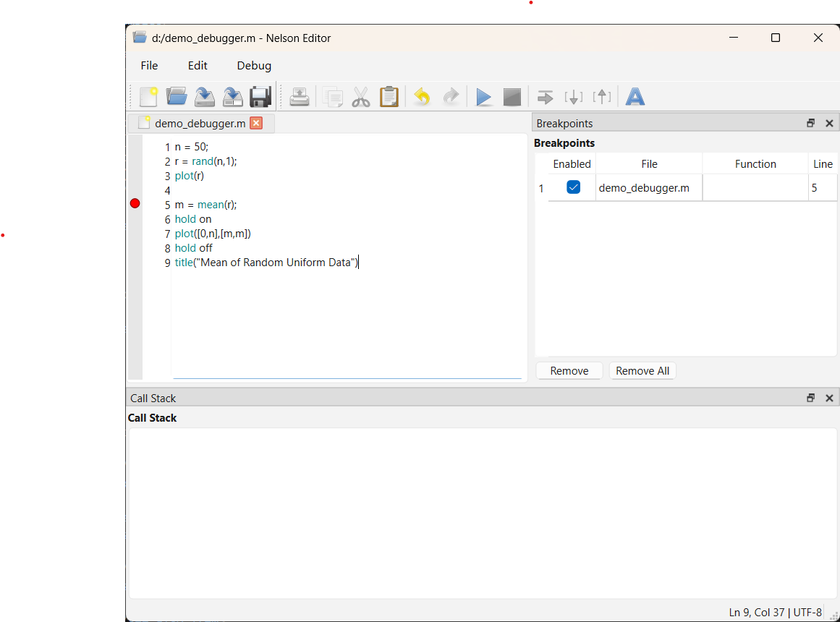Click the Remove All breakpoints button

(x=642, y=371)
